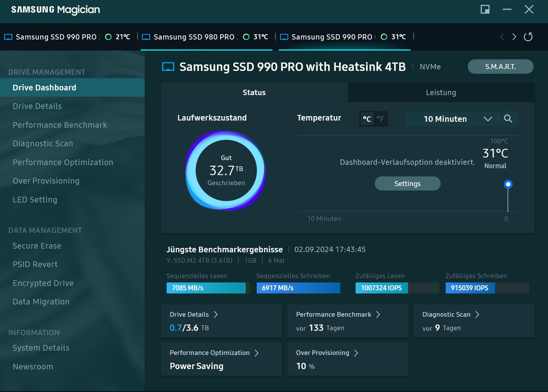Click the Settings button in temperature panel
Viewport: 548px width, 392px height.
point(407,184)
